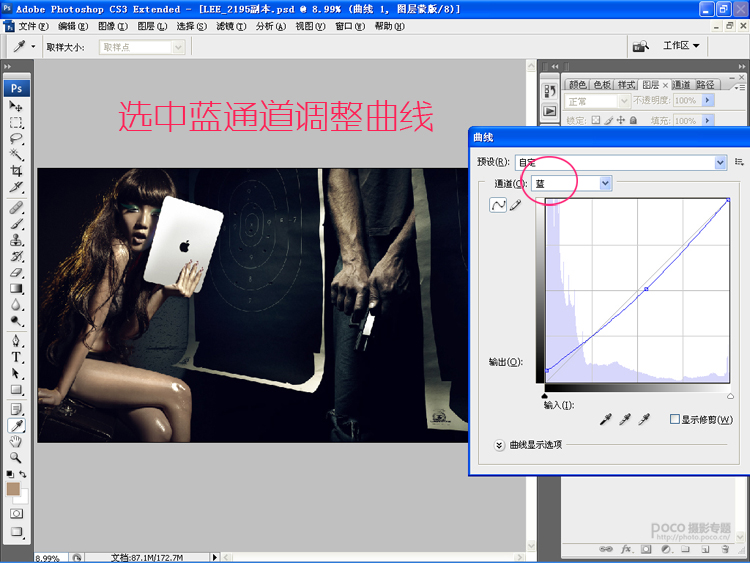Select the Move tool
Image resolution: width=750 pixels, height=563 pixels.
pos(16,106)
